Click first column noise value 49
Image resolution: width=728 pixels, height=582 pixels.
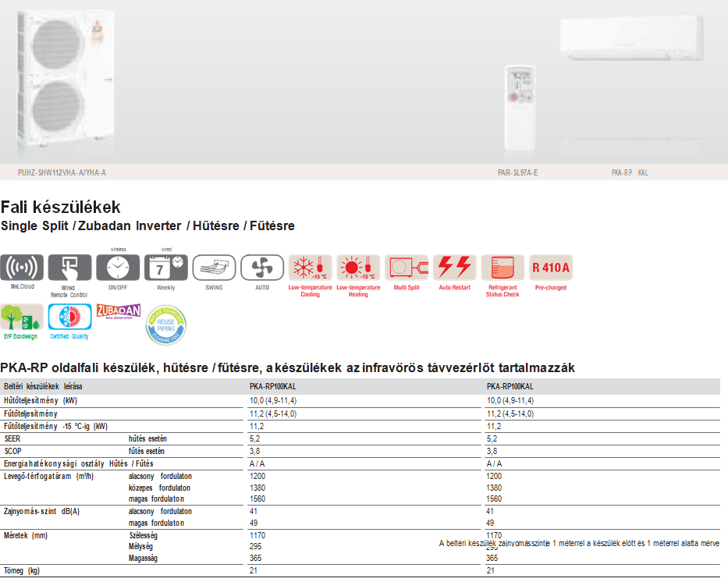coord(254,523)
